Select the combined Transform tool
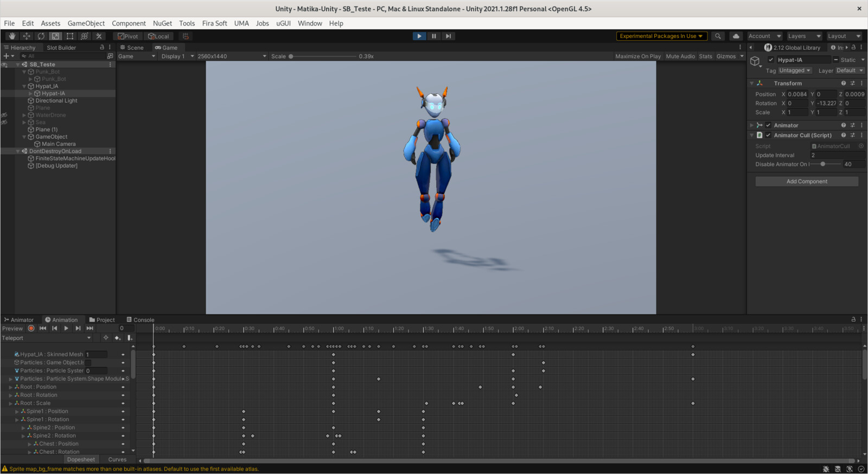Viewport: 868px width, 474px height. click(x=85, y=36)
